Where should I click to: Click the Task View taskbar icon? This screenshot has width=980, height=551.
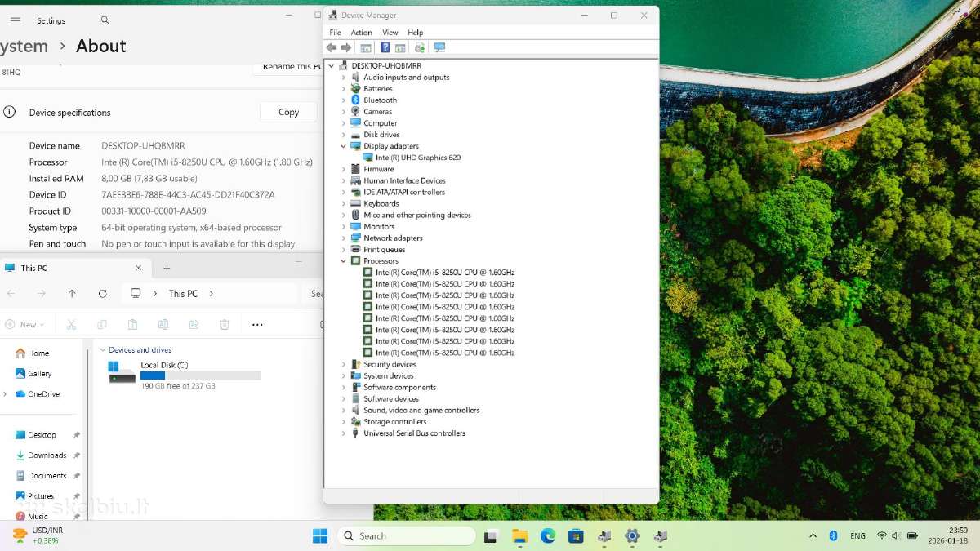point(491,535)
